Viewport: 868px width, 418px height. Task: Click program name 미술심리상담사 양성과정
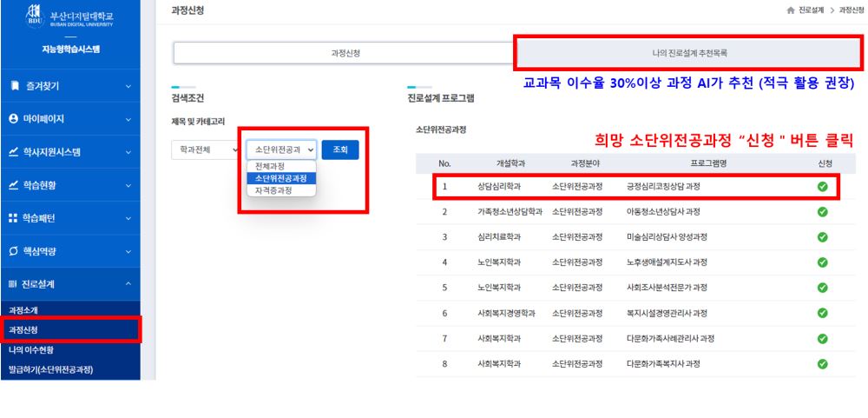[667, 237]
